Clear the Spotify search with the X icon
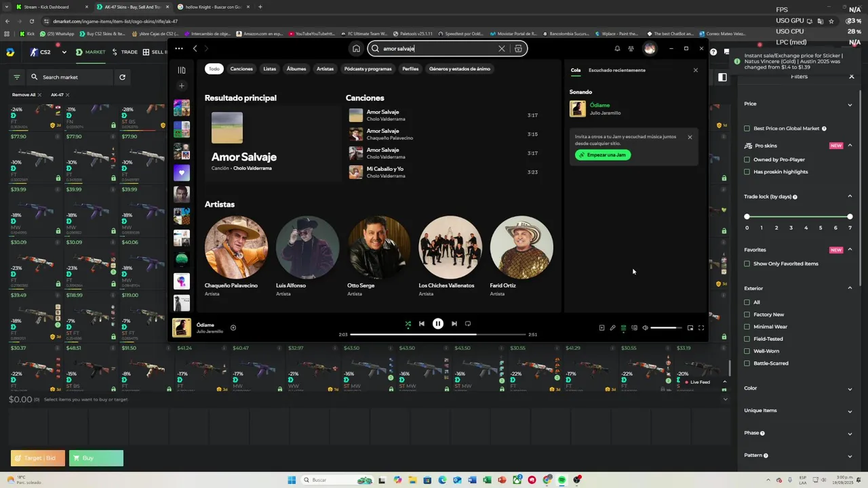The width and height of the screenshot is (868, 488). click(502, 49)
